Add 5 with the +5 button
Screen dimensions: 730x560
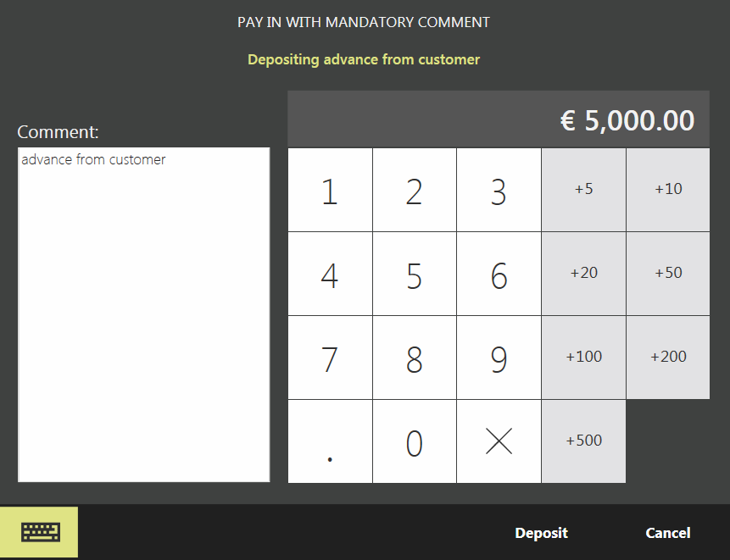583,190
